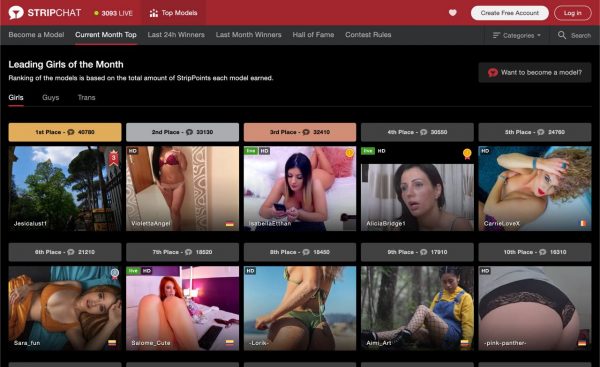The height and width of the screenshot is (367, 600).
Task: Click the Create Free Account button
Action: click(x=510, y=13)
